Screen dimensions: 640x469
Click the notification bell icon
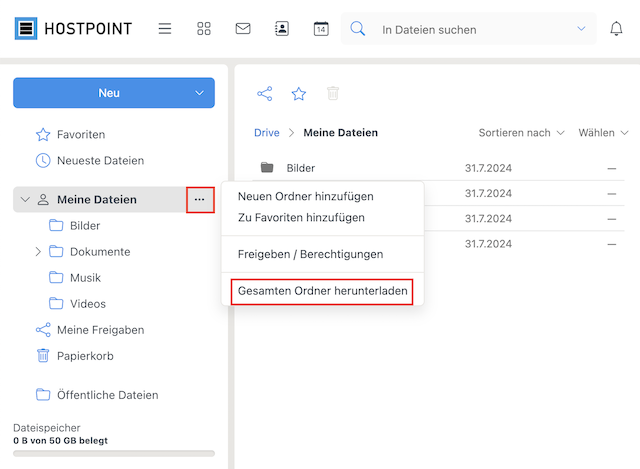tap(616, 29)
